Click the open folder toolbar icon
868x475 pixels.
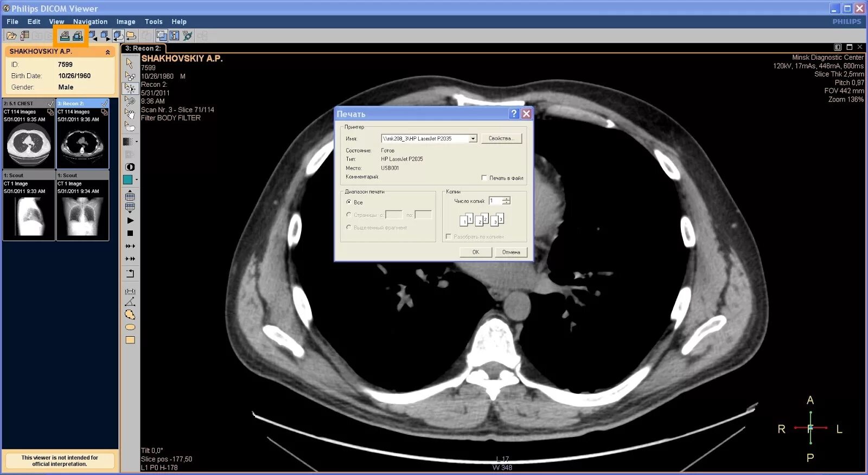[x=11, y=36]
